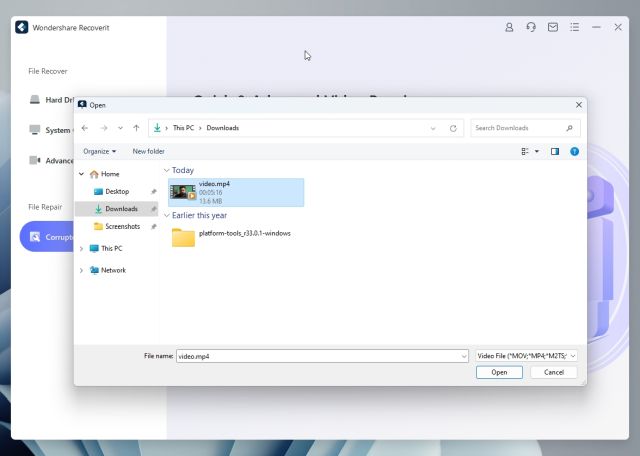Select System item in Recoverit sidebar
The height and width of the screenshot is (456, 640).
tap(51, 130)
